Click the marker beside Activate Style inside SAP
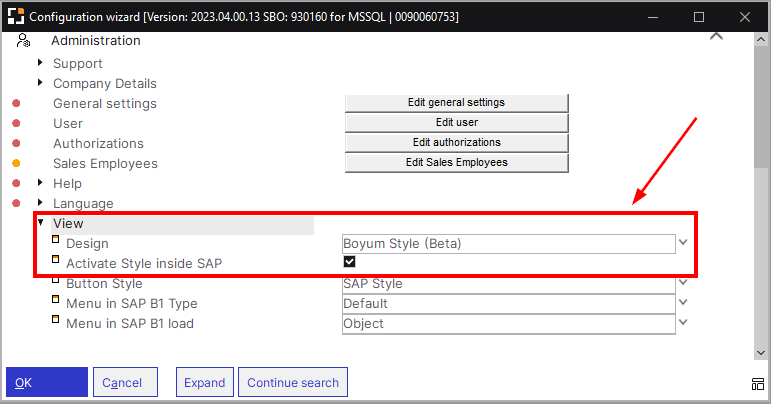This screenshot has width=771, height=404. pos(56,259)
